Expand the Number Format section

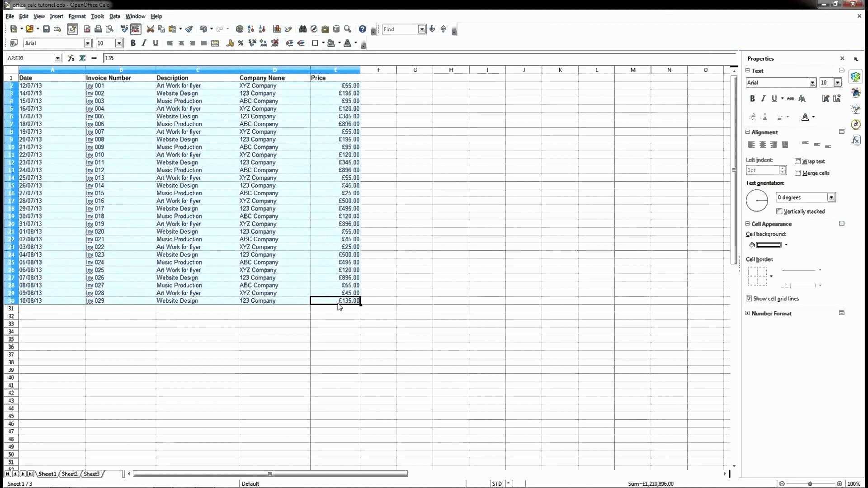pos(748,313)
